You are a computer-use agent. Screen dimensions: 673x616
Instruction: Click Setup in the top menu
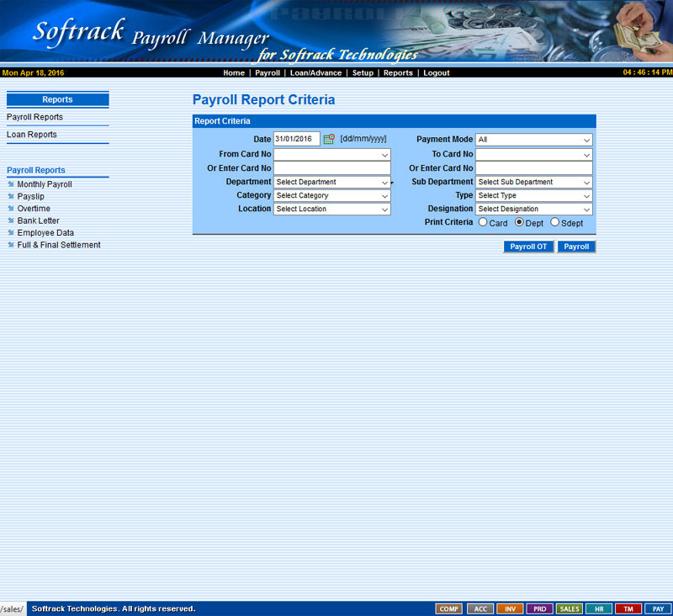[363, 73]
